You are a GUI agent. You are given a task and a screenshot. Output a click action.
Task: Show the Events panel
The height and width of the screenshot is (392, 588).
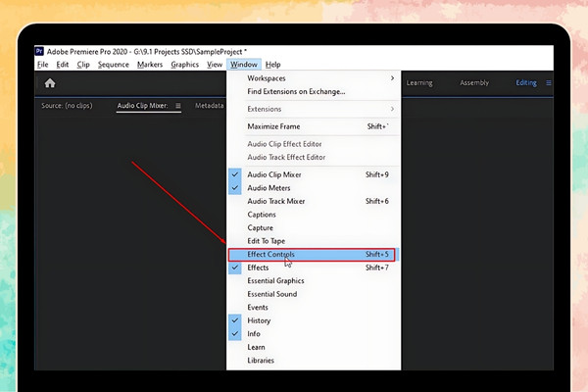point(314,307)
